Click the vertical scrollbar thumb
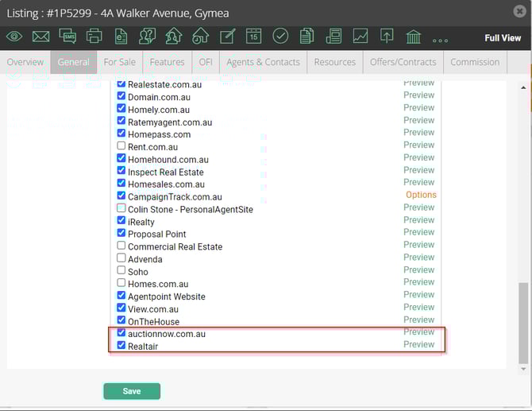532x411 pixels. [523, 323]
